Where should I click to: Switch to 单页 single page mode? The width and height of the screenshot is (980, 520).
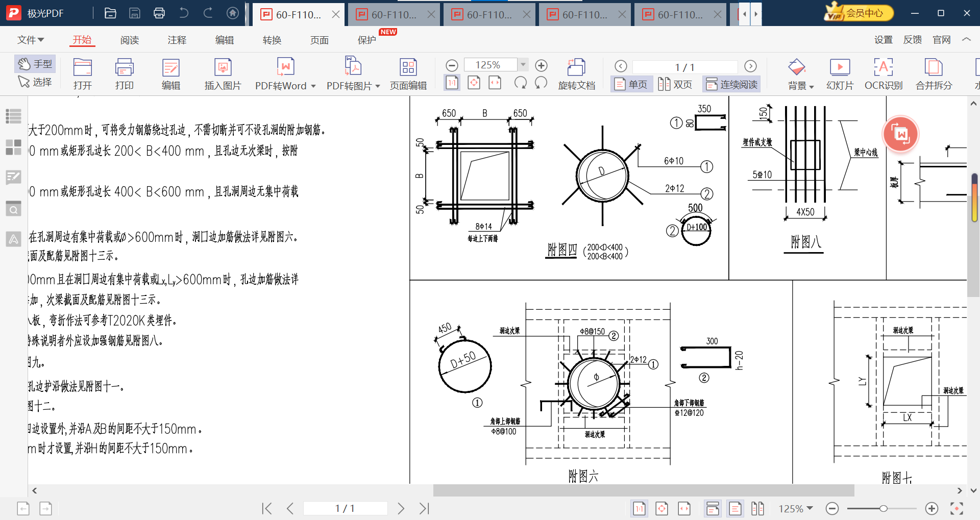(631, 84)
